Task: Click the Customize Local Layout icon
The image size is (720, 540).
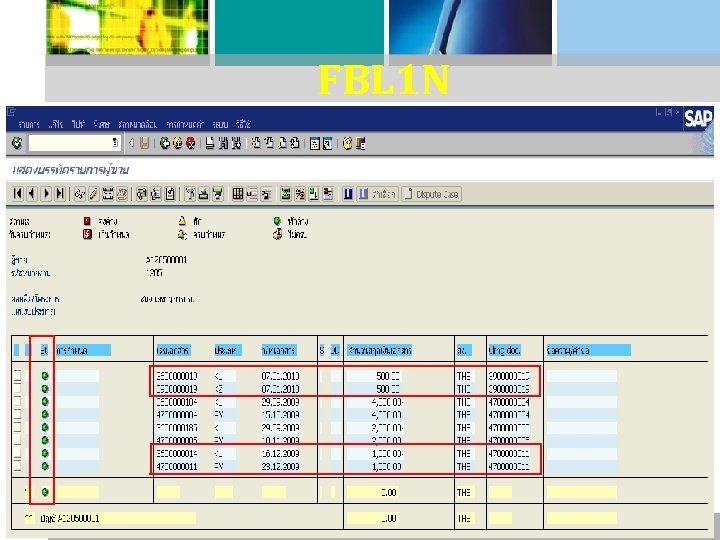Action: 360,143
